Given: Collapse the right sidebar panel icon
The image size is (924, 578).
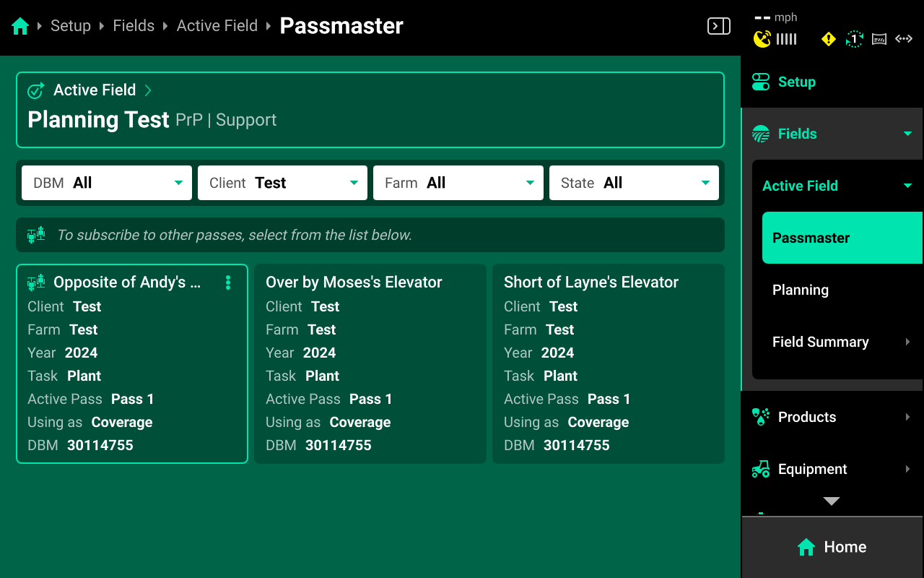Looking at the screenshot, I should click(718, 27).
